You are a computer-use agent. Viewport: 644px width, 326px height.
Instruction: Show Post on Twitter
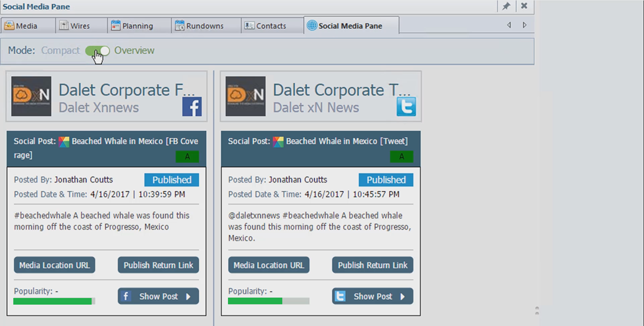(373, 297)
